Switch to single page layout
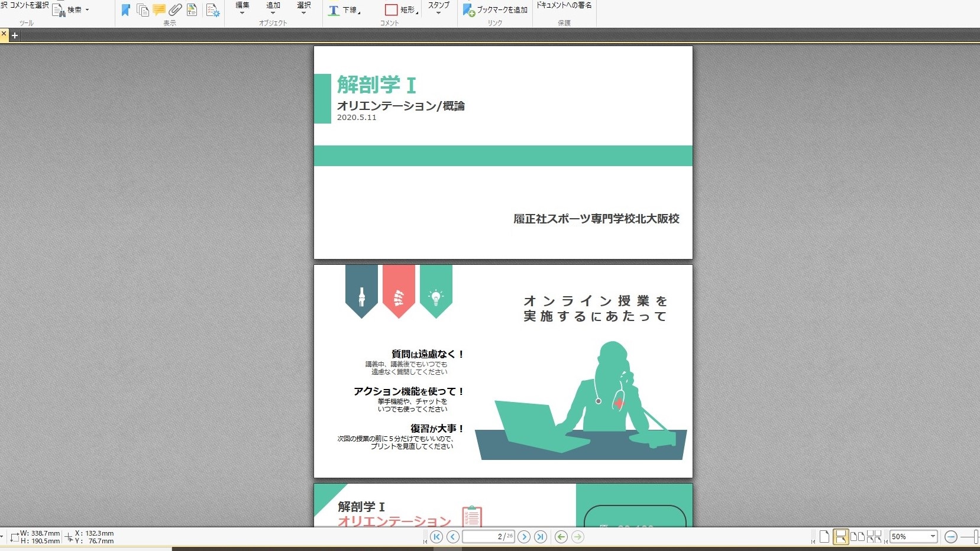The image size is (980, 551). click(x=824, y=537)
